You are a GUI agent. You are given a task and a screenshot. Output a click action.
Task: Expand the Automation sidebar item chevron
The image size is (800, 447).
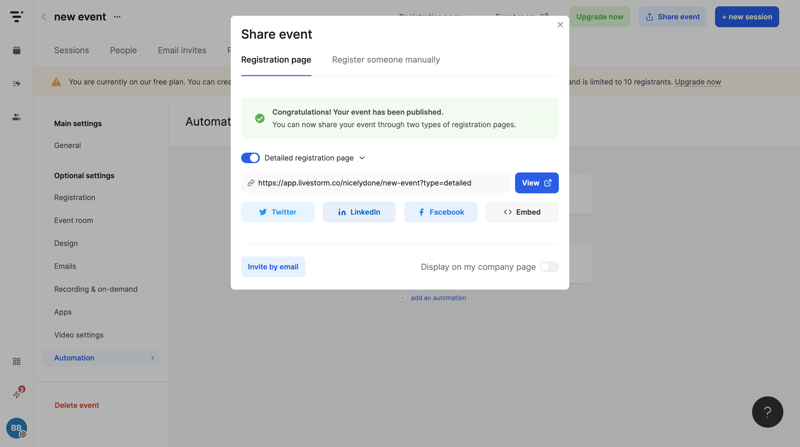153,358
